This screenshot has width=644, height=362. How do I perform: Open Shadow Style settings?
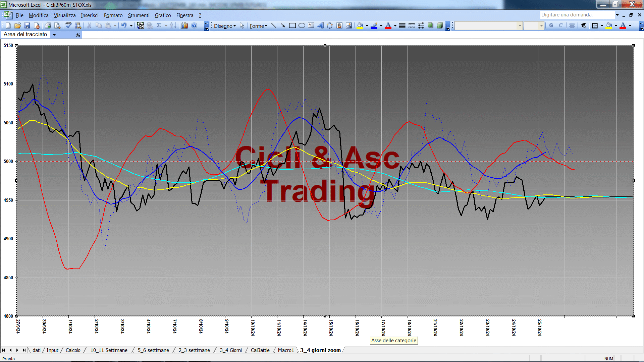pos(430,25)
